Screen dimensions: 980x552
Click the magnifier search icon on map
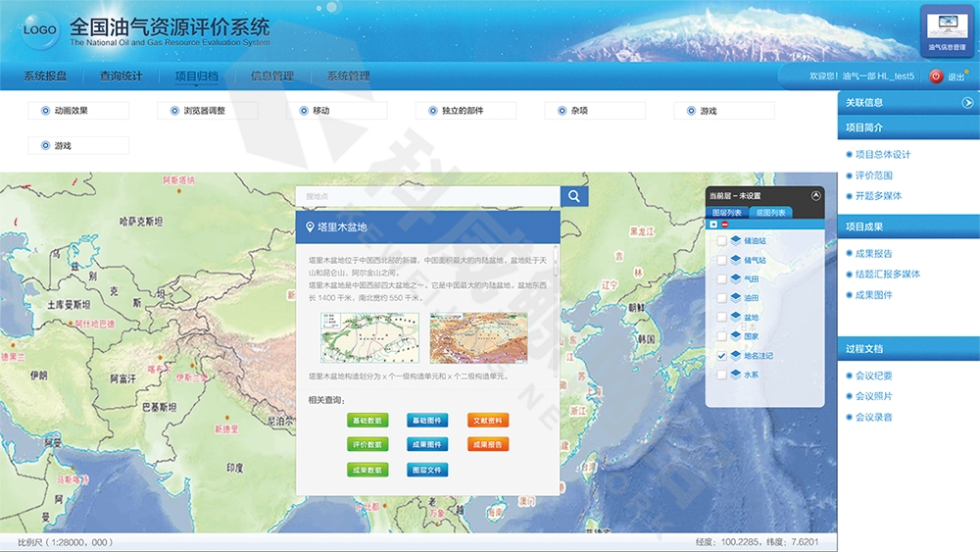point(573,196)
